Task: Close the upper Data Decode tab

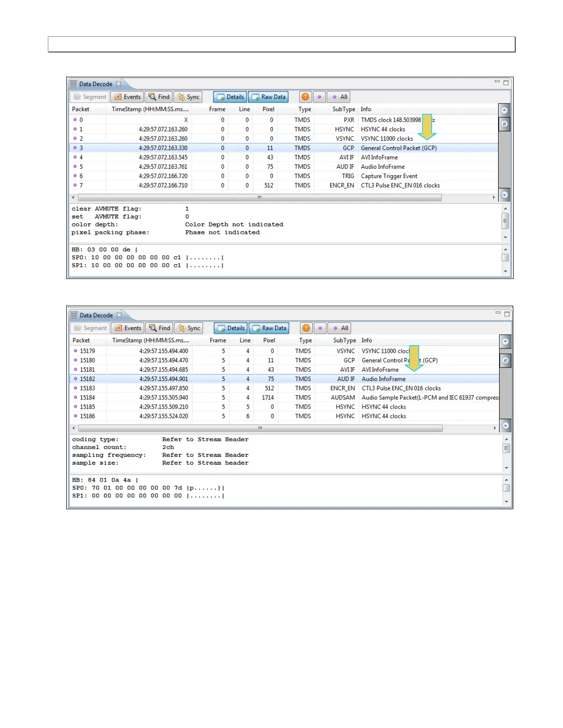Action: (x=119, y=84)
